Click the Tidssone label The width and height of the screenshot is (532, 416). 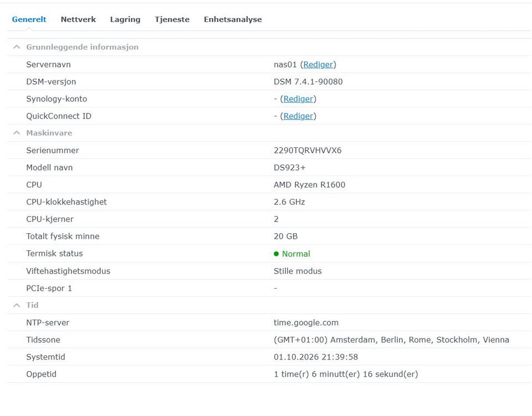[43, 340]
